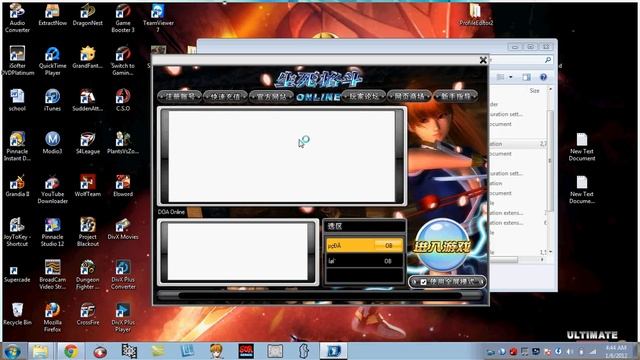Launch the Mozilla Firefox desktop icon

[x=52, y=317]
